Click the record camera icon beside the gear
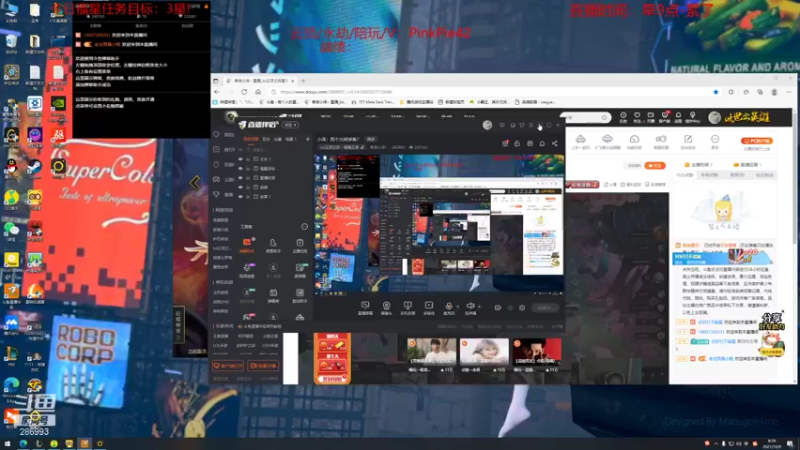 [497, 308]
